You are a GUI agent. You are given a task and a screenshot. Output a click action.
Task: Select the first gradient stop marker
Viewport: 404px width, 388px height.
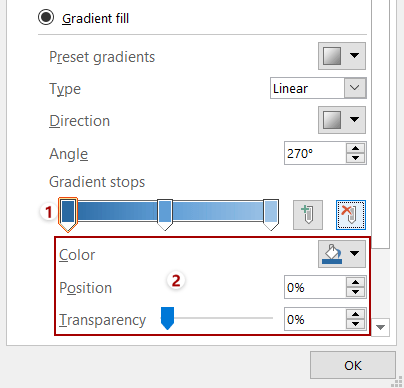pos(68,215)
